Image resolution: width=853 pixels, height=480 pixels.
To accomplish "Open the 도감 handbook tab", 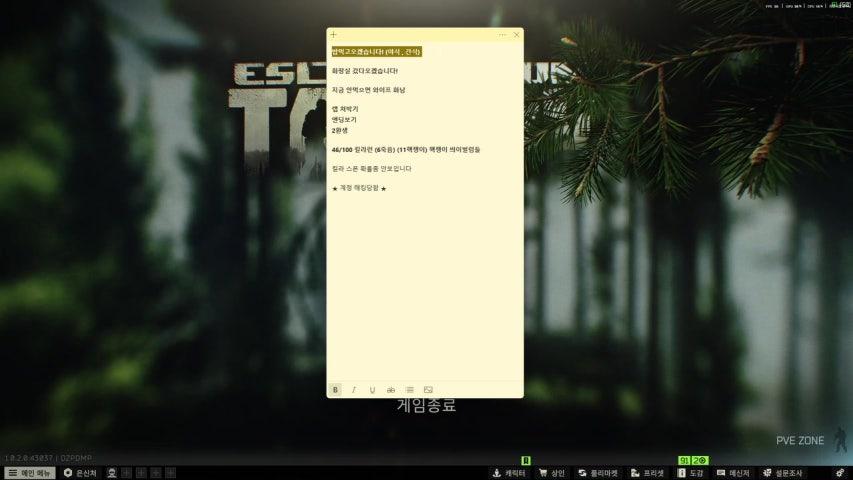I will coord(690,473).
